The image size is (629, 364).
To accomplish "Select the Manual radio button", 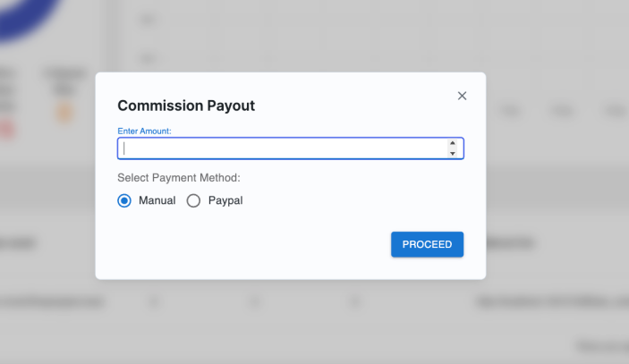I will click(124, 200).
